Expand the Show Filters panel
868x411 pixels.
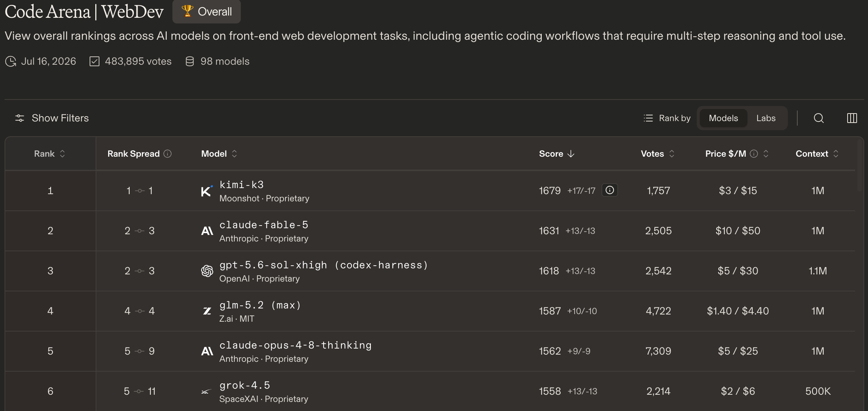pyautogui.click(x=52, y=118)
